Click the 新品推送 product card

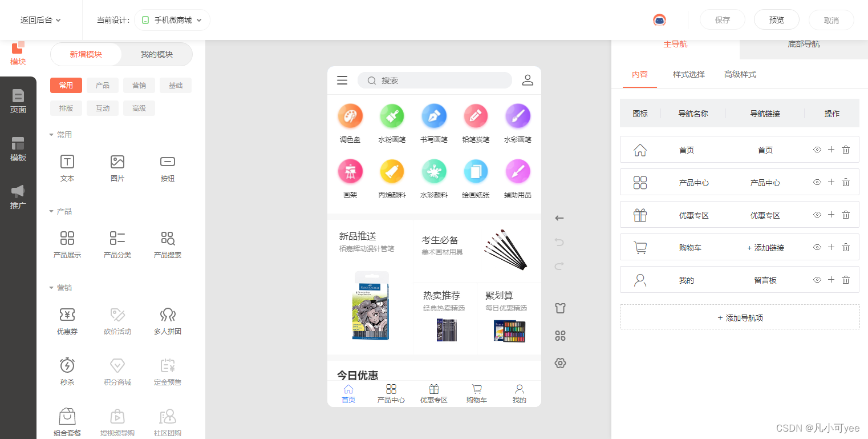[371, 287]
